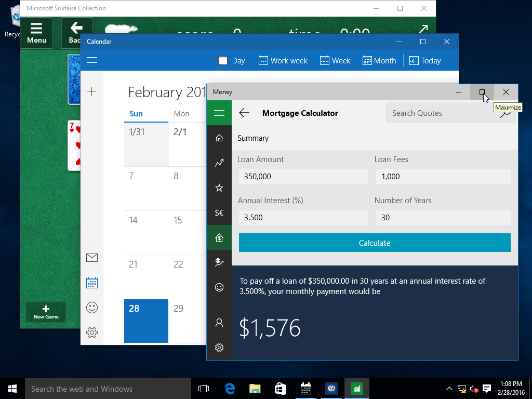Click the Loan Amount field
This screenshot has height=399, width=532.
[303, 177]
